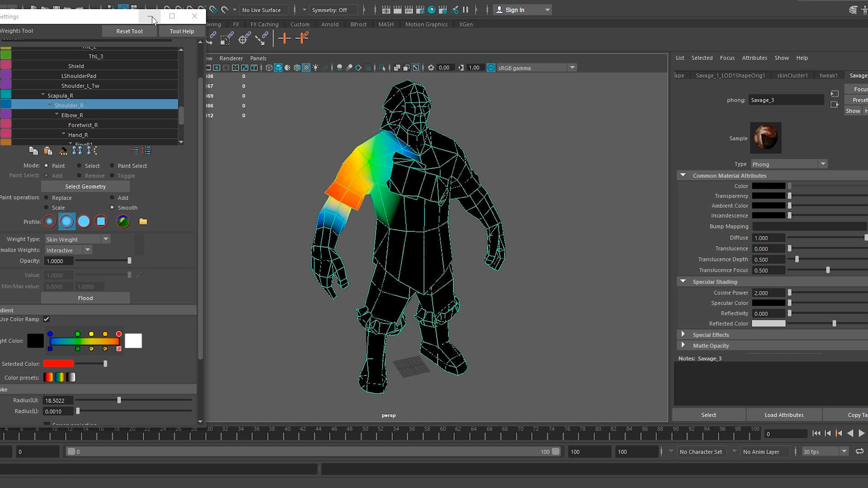The image size is (868, 488).
Task: Enable wireframe display cube icon
Action: (269, 68)
